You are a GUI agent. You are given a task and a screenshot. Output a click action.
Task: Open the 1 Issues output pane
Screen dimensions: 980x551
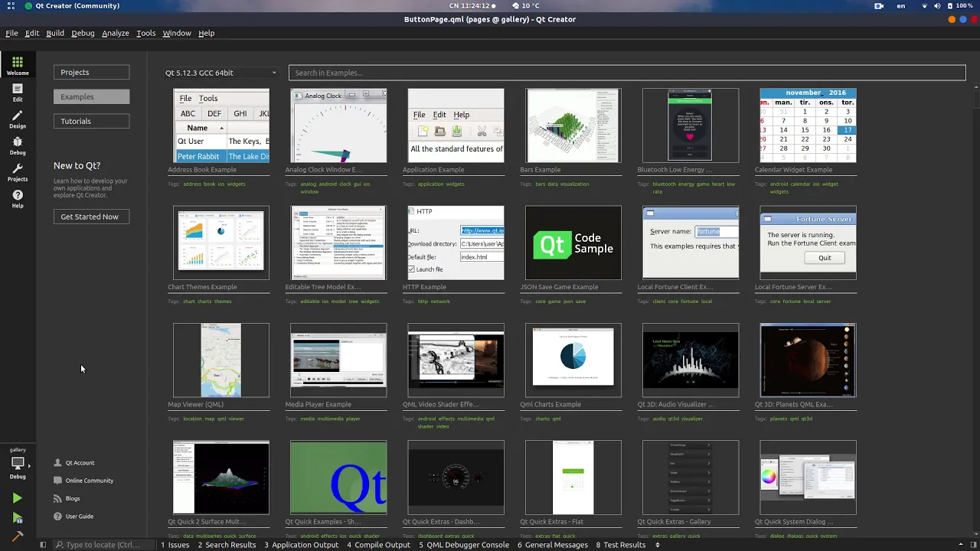point(175,545)
